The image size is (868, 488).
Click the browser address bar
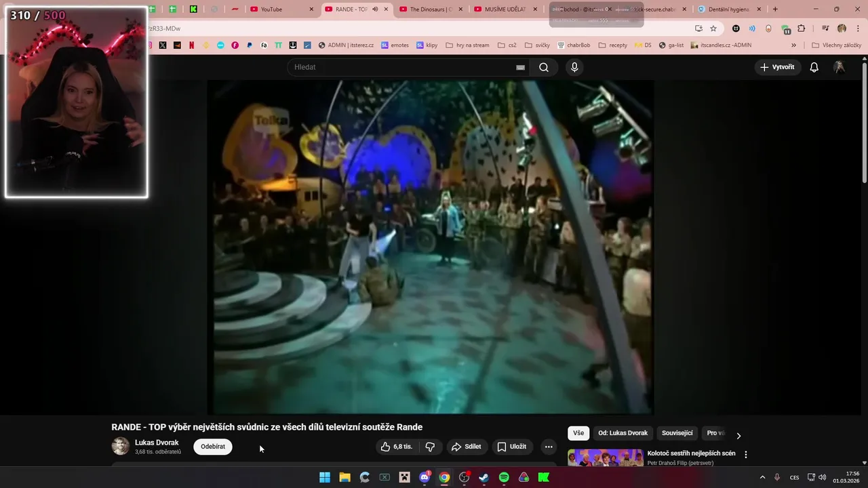(x=420, y=28)
